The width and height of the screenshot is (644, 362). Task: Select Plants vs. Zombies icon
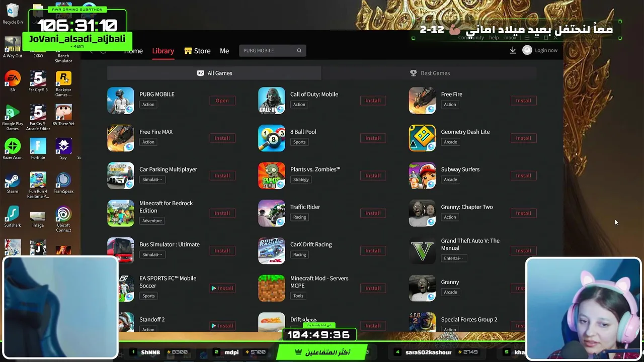click(x=272, y=175)
